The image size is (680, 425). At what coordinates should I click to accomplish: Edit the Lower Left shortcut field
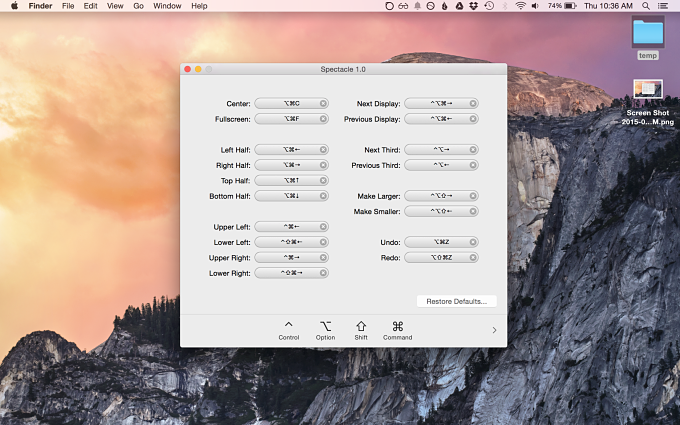(291, 242)
